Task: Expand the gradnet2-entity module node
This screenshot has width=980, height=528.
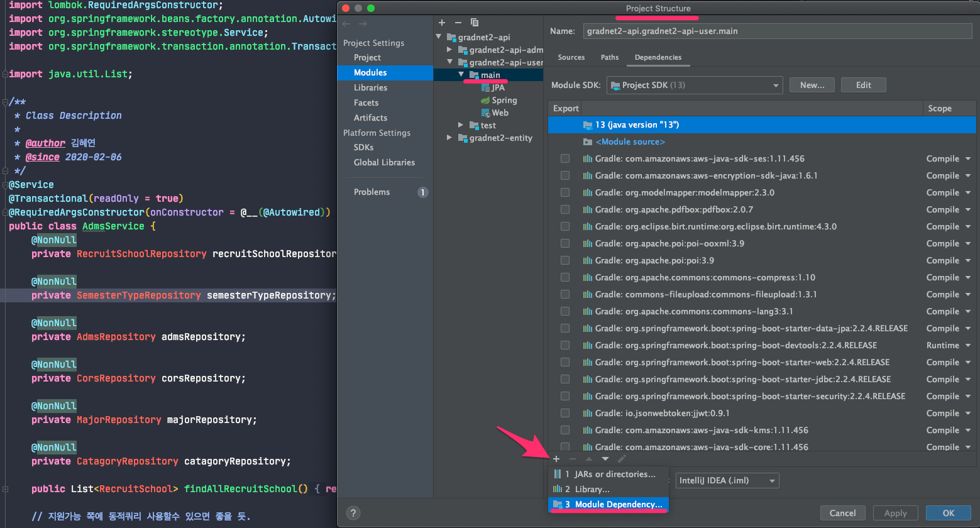Action: [x=449, y=138]
